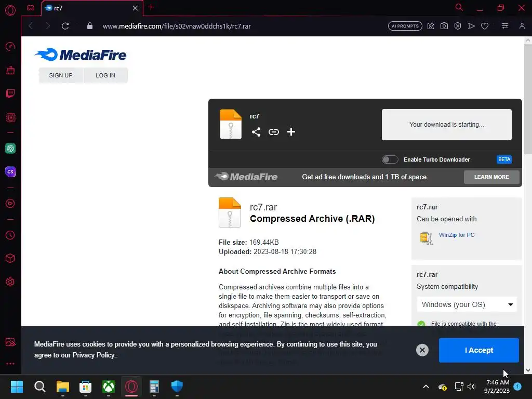Click 'Your download is starting' box

[x=446, y=125]
